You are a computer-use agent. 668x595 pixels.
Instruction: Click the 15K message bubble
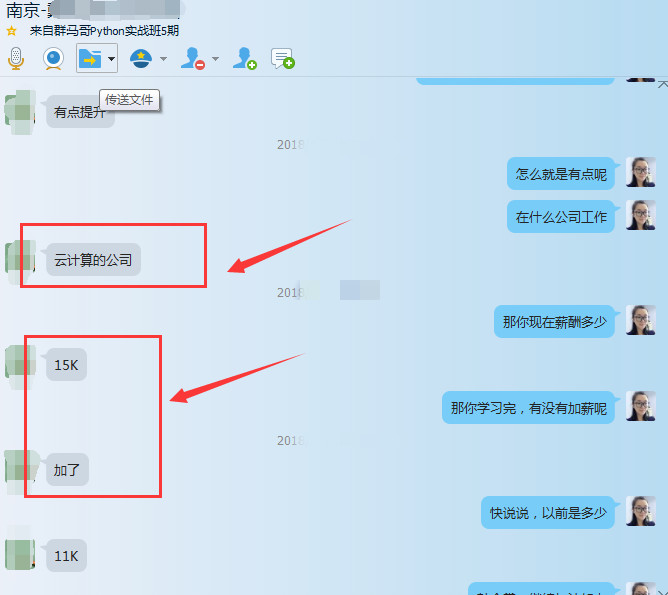click(x=66, y=365)
